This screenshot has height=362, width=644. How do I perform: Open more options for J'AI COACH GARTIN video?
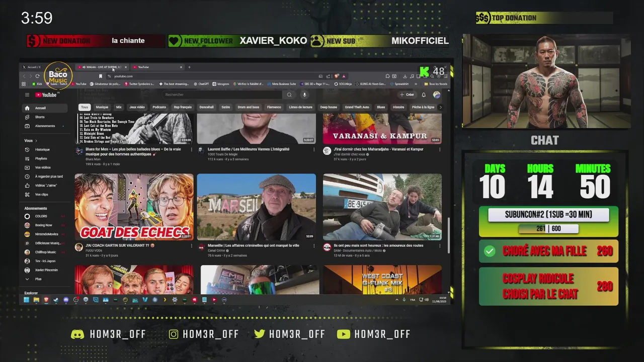tap(191, 246)
